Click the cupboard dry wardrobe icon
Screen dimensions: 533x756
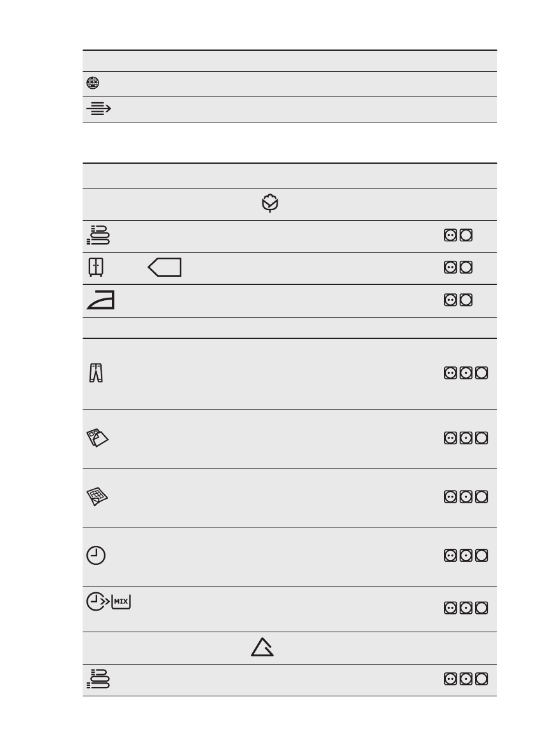(x=95, y=268)
